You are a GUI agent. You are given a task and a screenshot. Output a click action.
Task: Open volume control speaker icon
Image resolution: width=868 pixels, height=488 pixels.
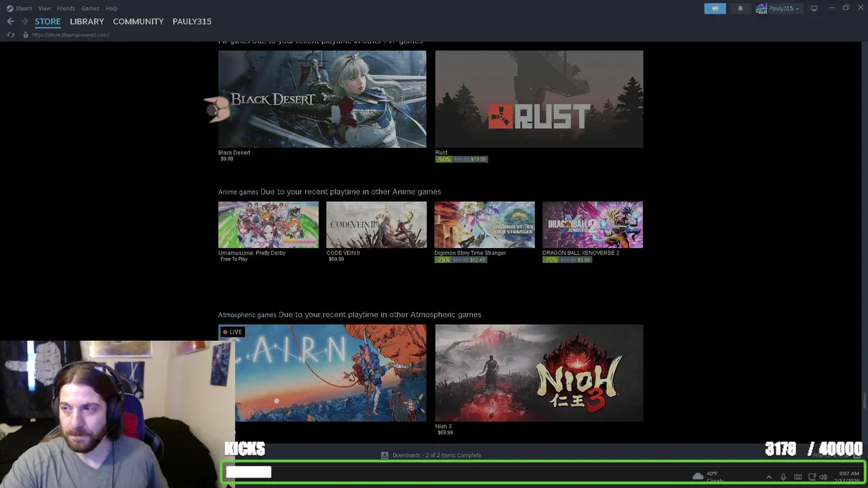(823, 477)
